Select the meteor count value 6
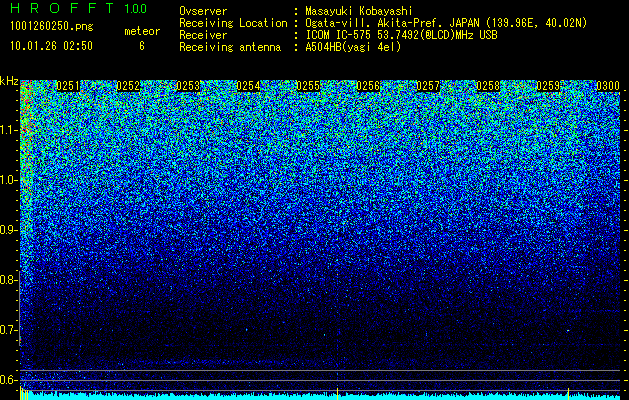The height and width of the screenshot is (400, 629). point(142,46)
